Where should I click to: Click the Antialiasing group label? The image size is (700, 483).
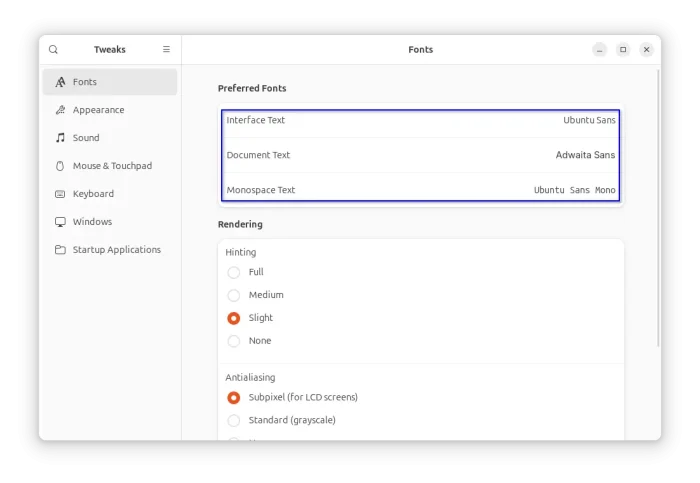point(250,378)
